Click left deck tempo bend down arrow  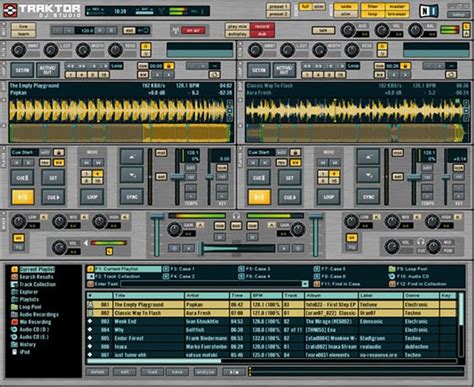pos(132,175)
